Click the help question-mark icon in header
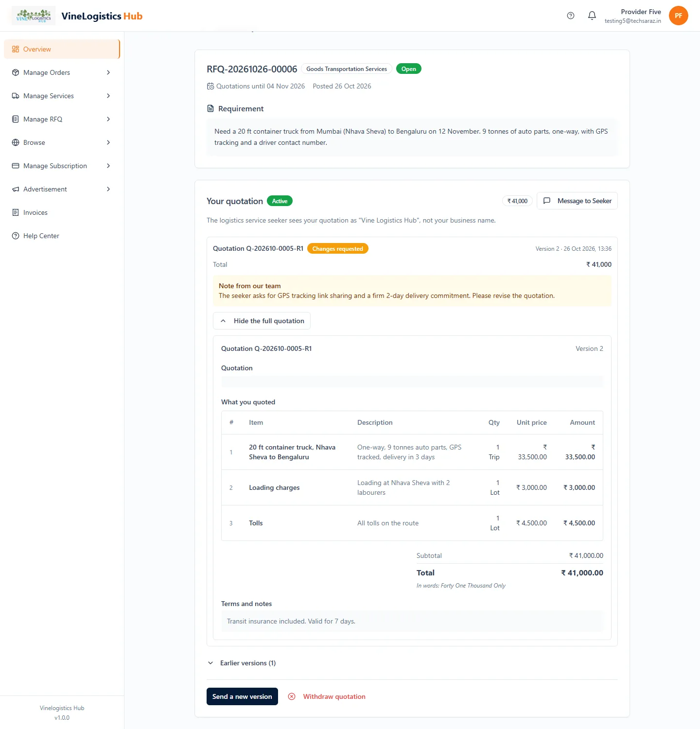Image resolution: width=700 pixels, height=729 pixels. tap(571, 16)
